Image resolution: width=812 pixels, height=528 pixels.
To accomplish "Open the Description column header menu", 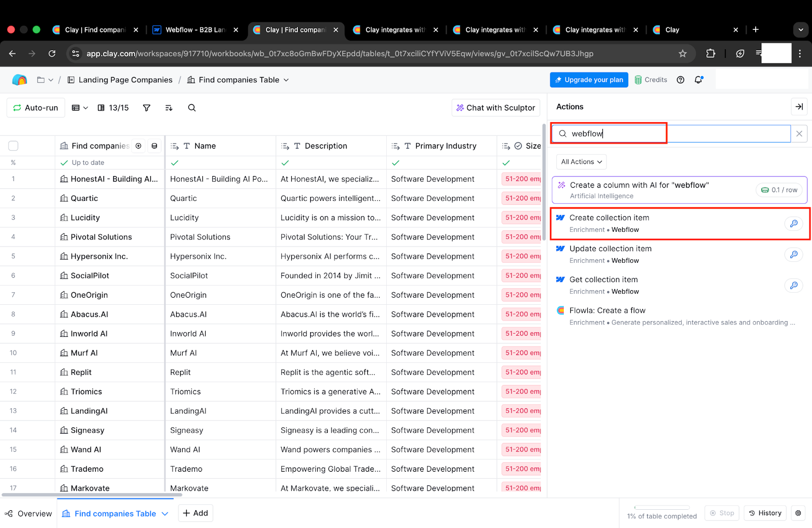I will pyautogui.click(x=331, y=146).
